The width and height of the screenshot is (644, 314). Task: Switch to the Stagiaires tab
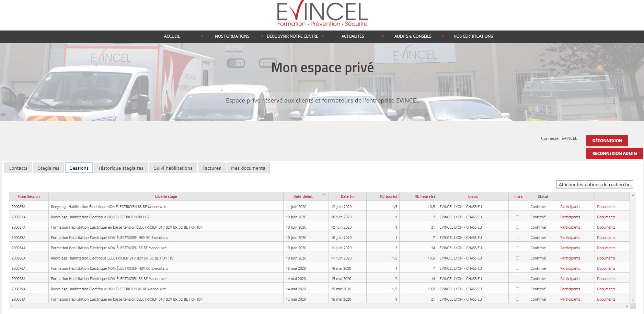[x=48, y=168]
